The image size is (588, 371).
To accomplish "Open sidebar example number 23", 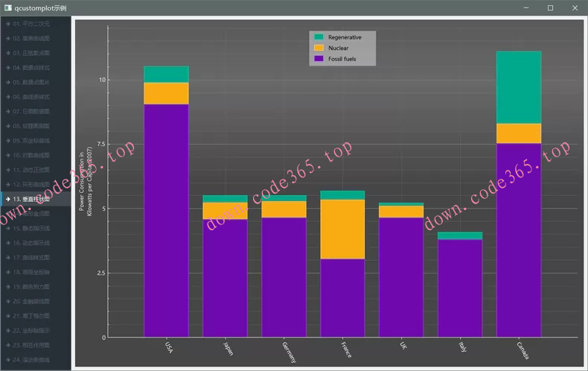I will point(35,345).
